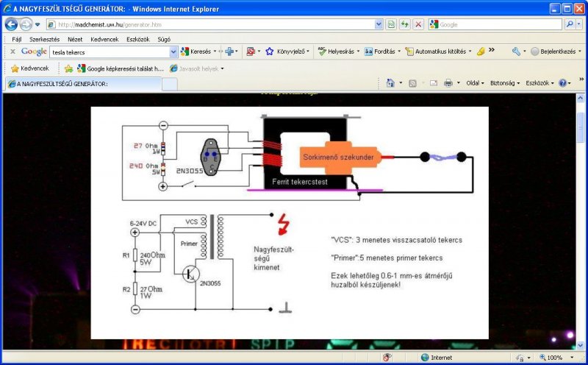This screenshot has height=365, width=588.
Task: Click the yellow highlighter icon
Action: (481, 52)
